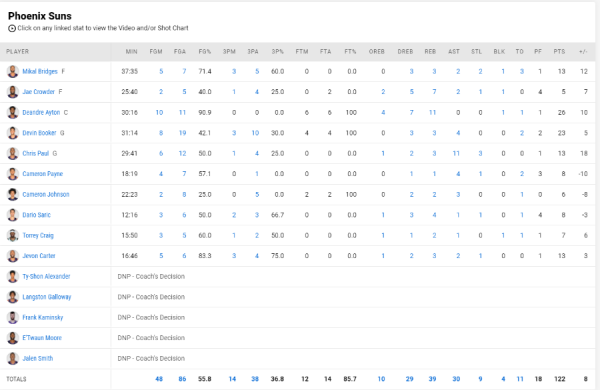
Task: Click the AST column header
Action: click(x=454, y=51)
